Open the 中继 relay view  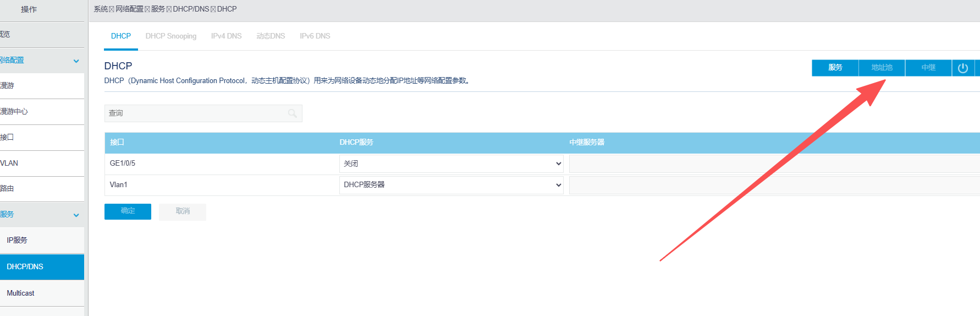tap(928, 68)
